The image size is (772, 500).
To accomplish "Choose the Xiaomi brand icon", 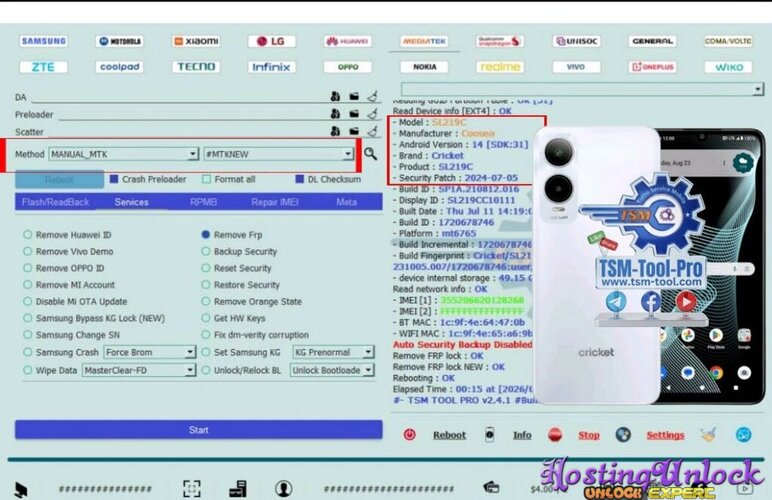I will coord(196,41).
